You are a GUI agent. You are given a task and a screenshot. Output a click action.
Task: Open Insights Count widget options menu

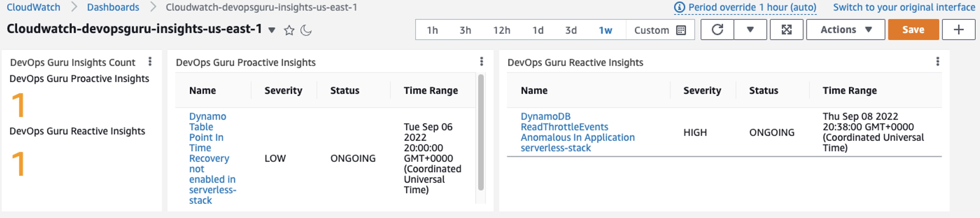(150, 62)
